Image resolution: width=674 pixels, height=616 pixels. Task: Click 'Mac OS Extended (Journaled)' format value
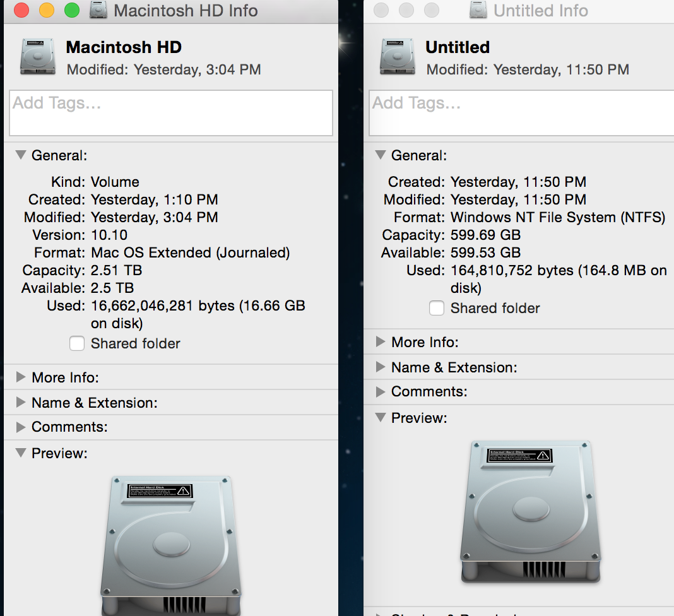pyautogui.click(x=191, y=252)
